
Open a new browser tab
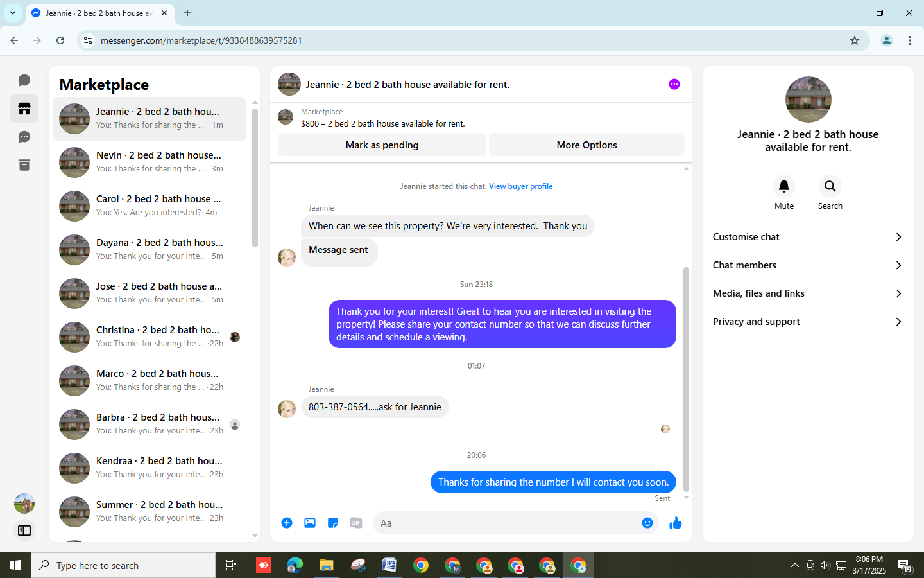tap(187, 13)
